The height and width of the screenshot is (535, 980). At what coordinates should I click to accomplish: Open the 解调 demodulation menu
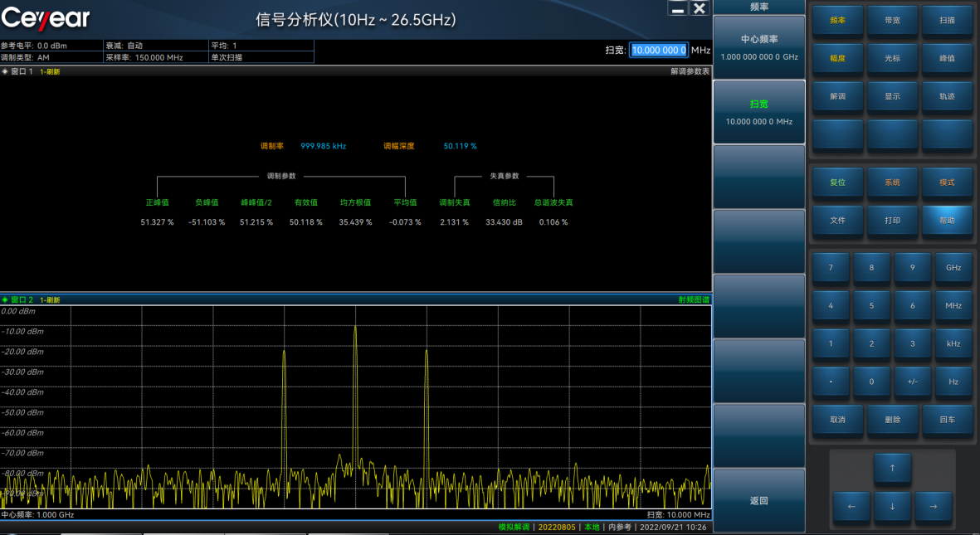tap(837, 96)
